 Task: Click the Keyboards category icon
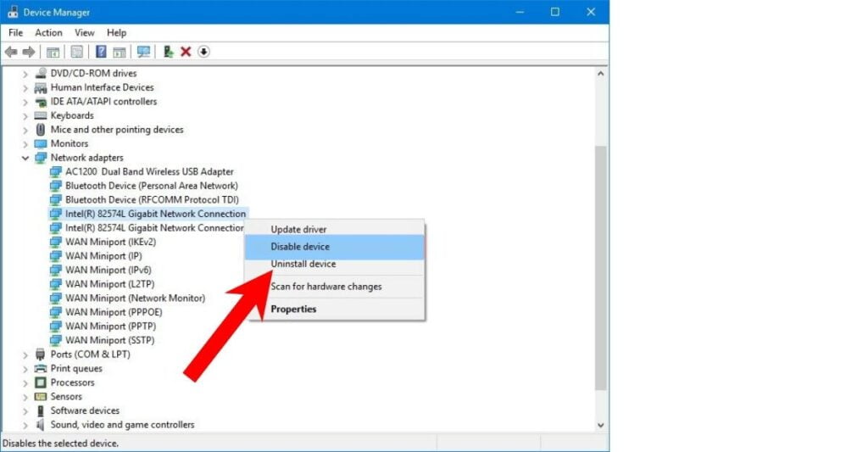[x=41, y=115]
